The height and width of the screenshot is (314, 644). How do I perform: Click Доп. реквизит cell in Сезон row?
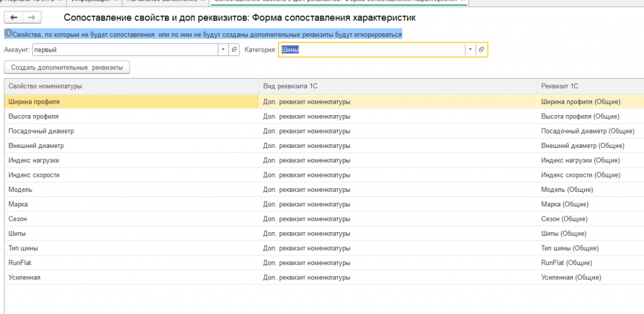[397, 219]
